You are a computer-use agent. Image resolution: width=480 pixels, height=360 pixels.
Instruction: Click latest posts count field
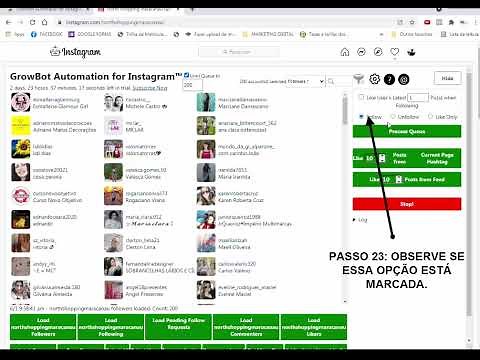point(418,98)
